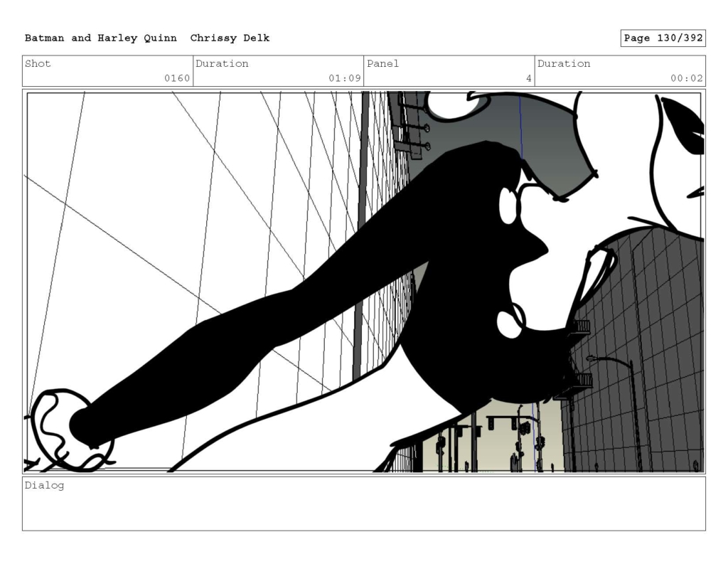Click the panel number "4"

(529, 78)
